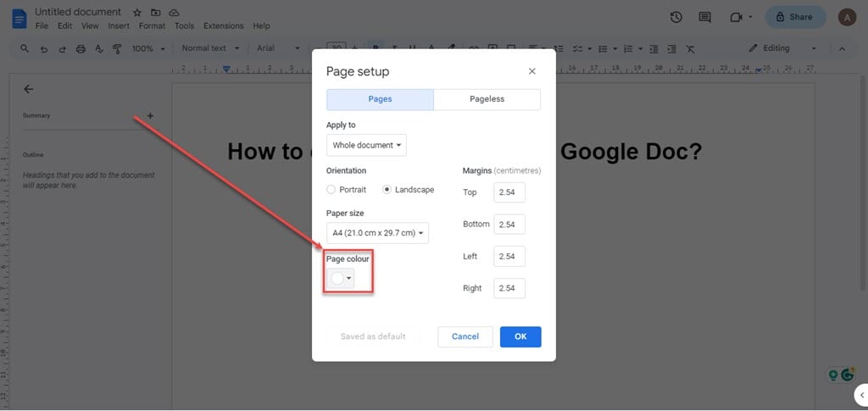Click the Share button
868x411 pixels.
(x=795, y=17)
